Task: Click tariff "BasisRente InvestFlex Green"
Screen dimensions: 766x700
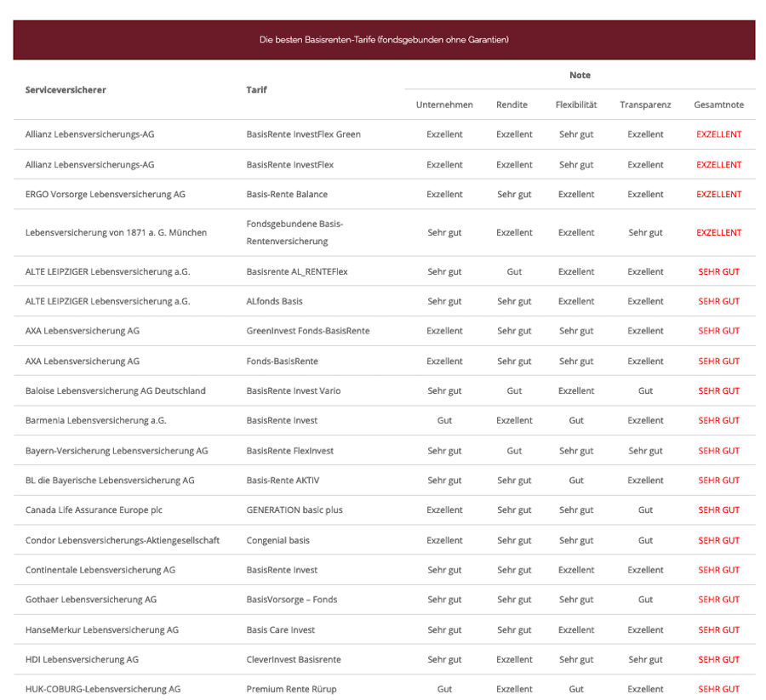Action: pos(303,134)
